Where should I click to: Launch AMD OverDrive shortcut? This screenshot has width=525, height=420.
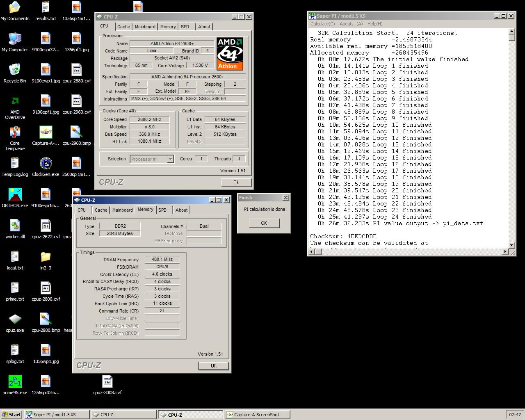15,107
